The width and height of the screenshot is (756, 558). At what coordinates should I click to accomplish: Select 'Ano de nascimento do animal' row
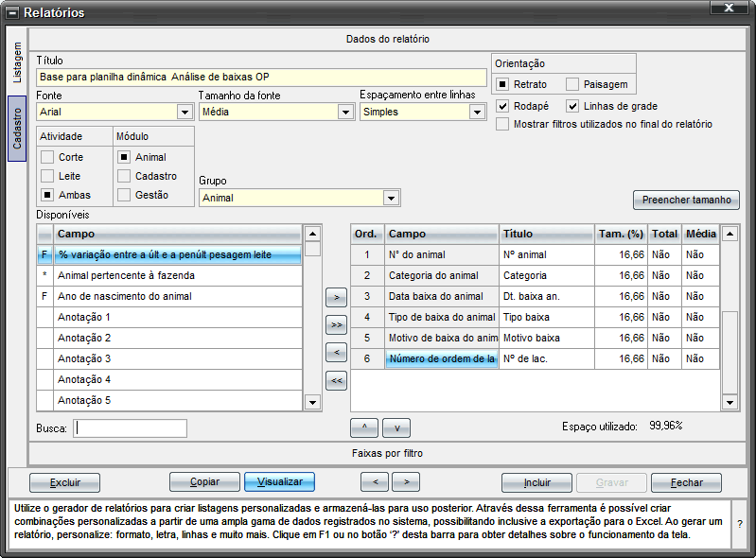[169, 296]
